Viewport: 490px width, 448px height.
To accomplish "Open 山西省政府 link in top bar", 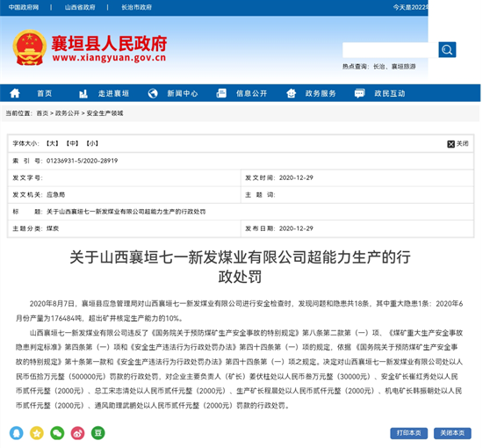I will [x=80, y=7].
